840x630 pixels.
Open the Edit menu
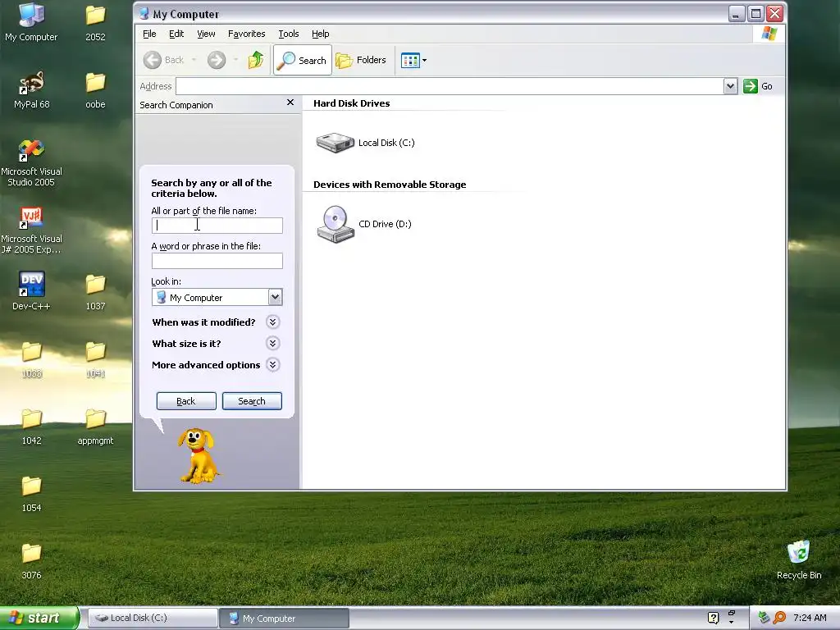pos(176,34)
